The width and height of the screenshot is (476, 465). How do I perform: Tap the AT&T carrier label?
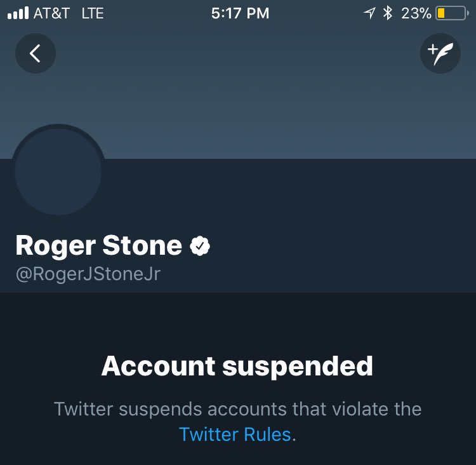(x=51, y=13)
